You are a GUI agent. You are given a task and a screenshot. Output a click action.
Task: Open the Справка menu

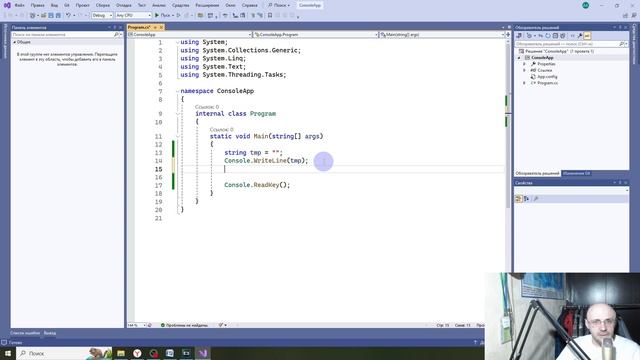tap(249, 5)
